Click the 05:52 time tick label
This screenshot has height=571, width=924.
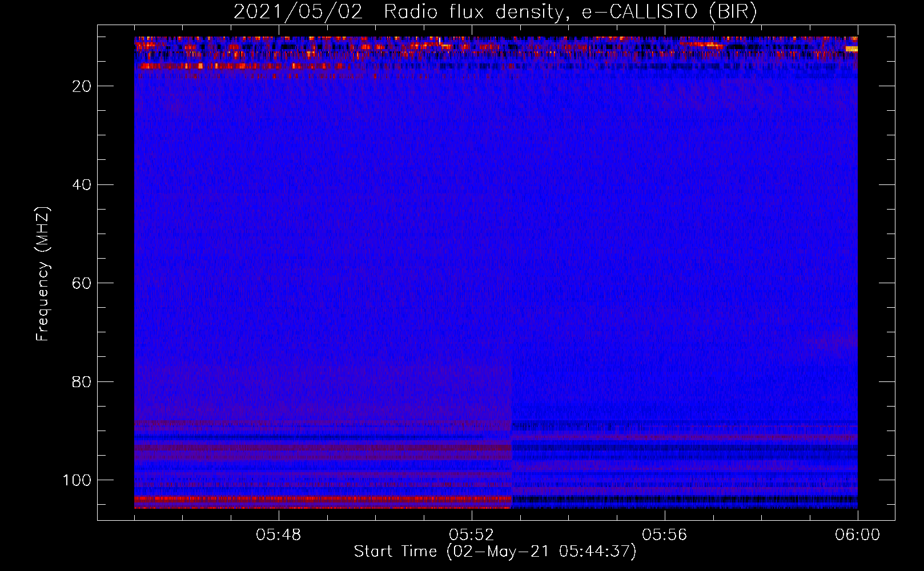(x=471, y=535)
